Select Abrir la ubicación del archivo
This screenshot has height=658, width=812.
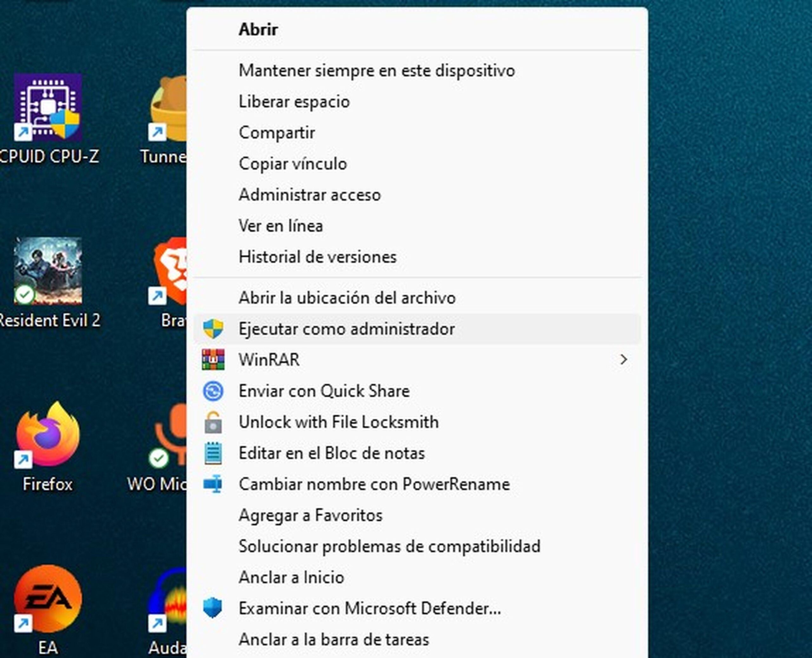[347, 298]
